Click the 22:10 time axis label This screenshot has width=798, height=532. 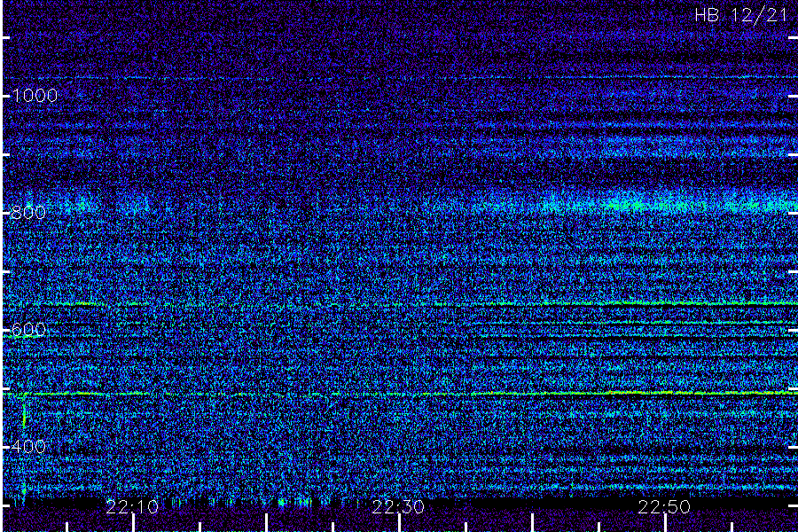(132, 507)
